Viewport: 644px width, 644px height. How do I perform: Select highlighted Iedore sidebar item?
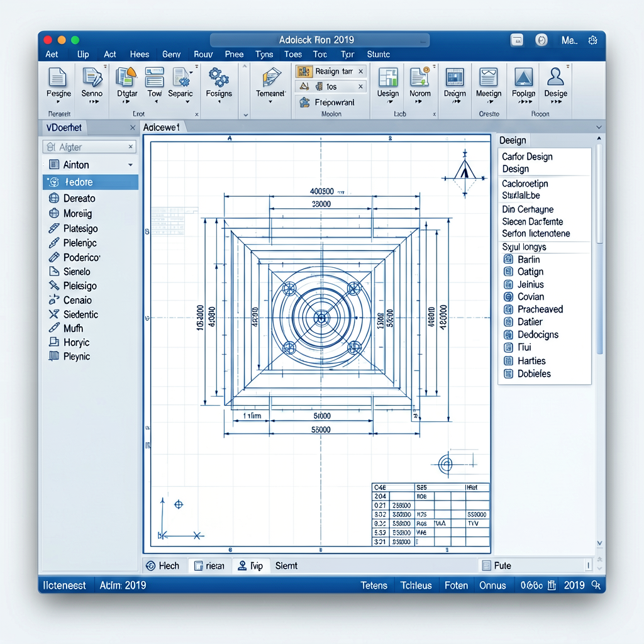pyautogui.click(x=91, y=182)
